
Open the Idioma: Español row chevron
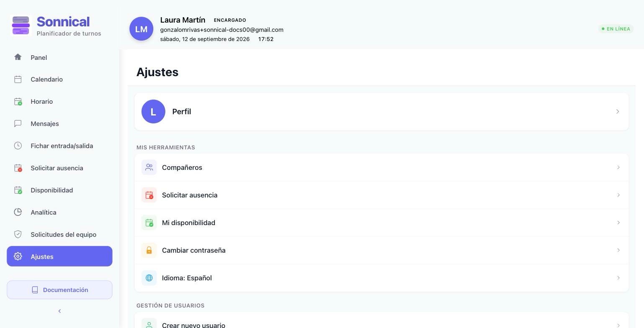618,278
